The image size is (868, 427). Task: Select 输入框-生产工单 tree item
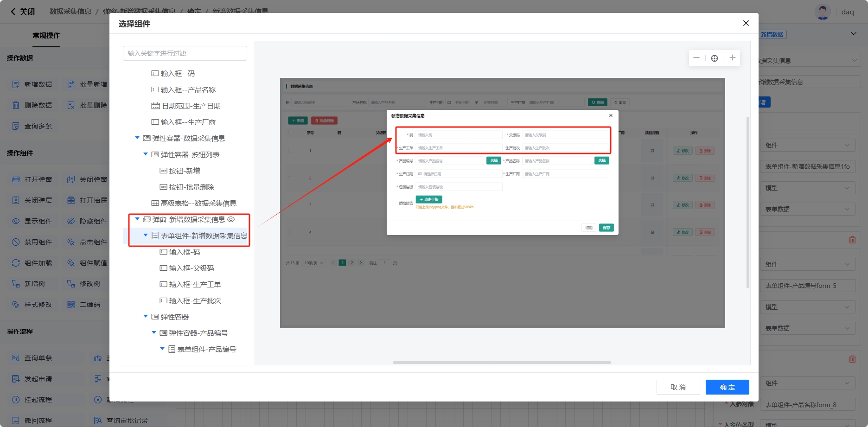tap(195, 284)
